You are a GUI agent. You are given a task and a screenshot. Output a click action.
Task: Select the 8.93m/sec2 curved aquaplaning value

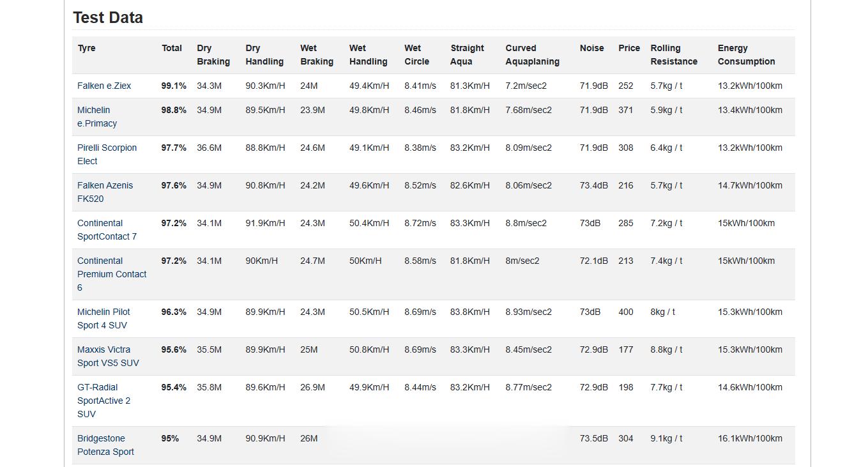click(x=528, y=312)
